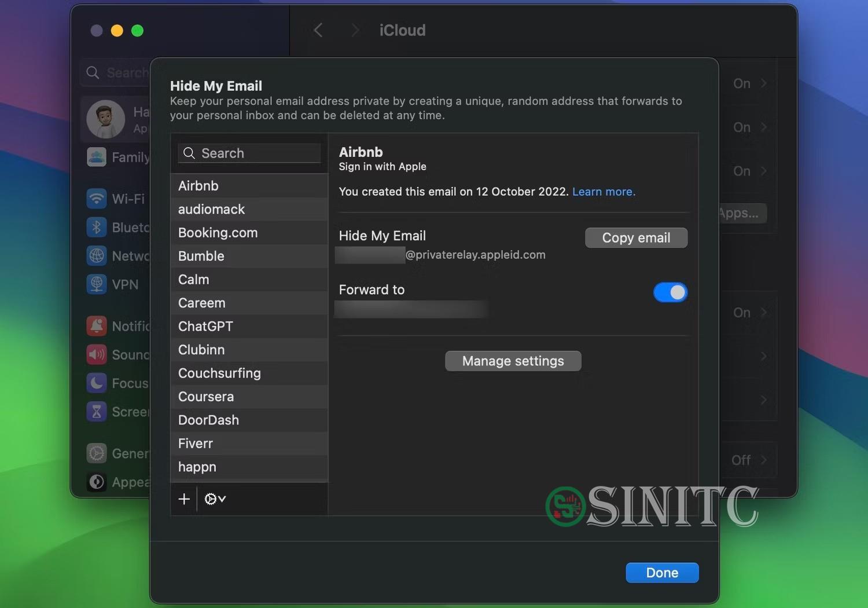Click the Focus moon icon in the sidebar
868x608 pixels.
97,383
